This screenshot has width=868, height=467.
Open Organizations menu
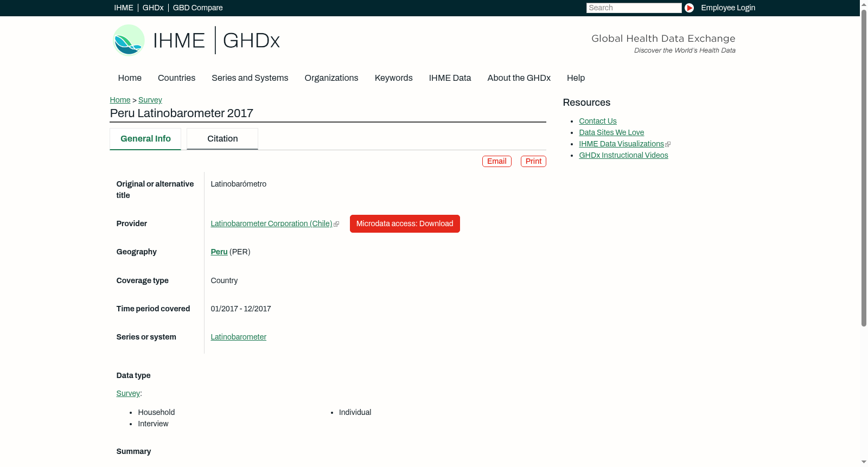[331, 78]
